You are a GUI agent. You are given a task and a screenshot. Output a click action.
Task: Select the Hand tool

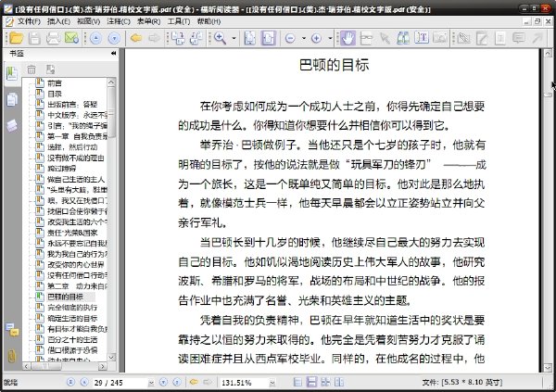pos(347,38)
